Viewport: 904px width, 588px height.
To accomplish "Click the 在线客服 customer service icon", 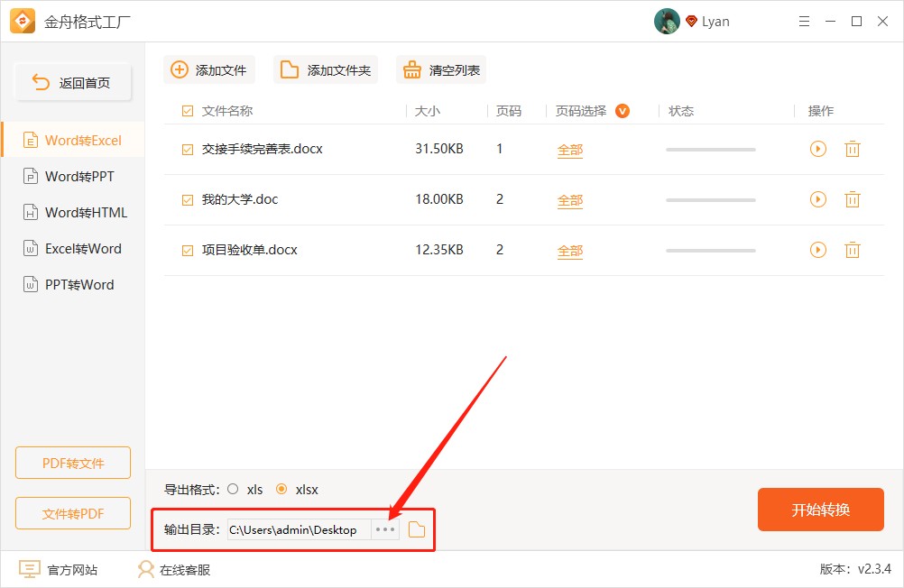I will point(145,569).
